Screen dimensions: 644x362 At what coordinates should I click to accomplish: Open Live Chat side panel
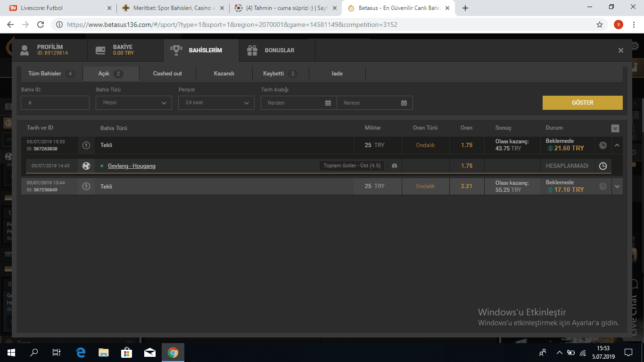(x=634, y=307)
